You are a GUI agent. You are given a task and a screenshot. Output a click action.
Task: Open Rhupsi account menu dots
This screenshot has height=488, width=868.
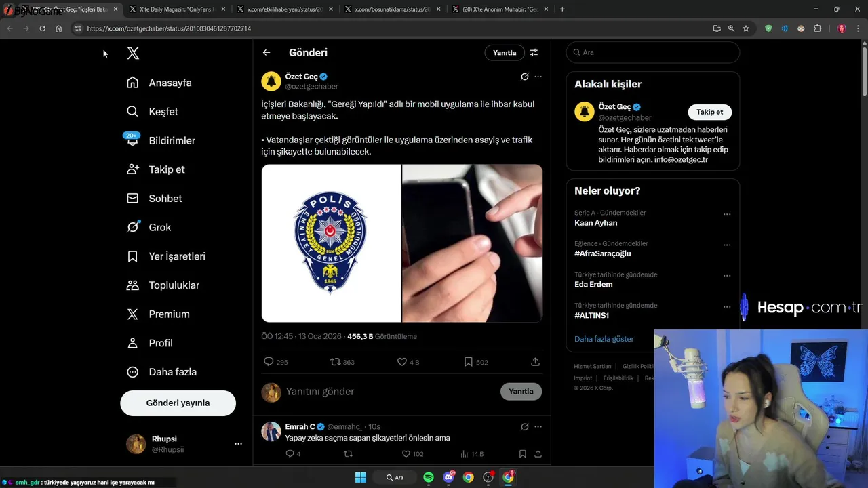(238, 444)
